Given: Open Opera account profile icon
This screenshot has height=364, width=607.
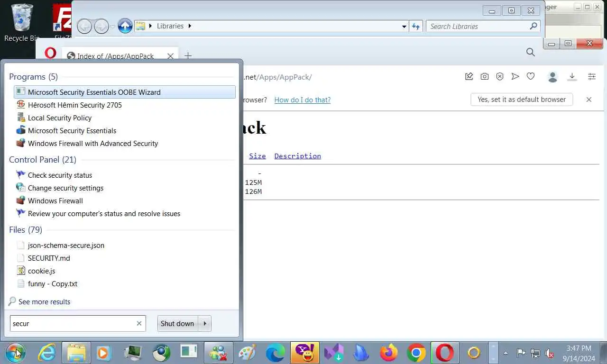Looking at the screenshot, I should 552,77.
